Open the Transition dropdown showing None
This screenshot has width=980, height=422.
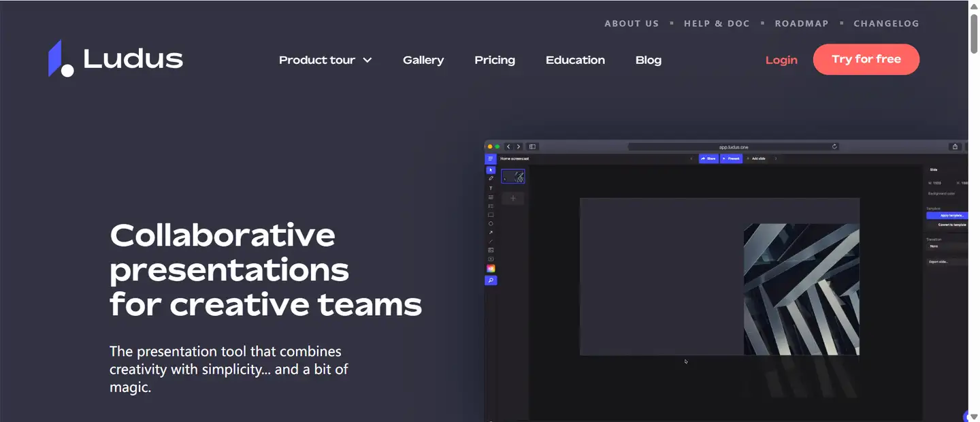tap(946, 246)
